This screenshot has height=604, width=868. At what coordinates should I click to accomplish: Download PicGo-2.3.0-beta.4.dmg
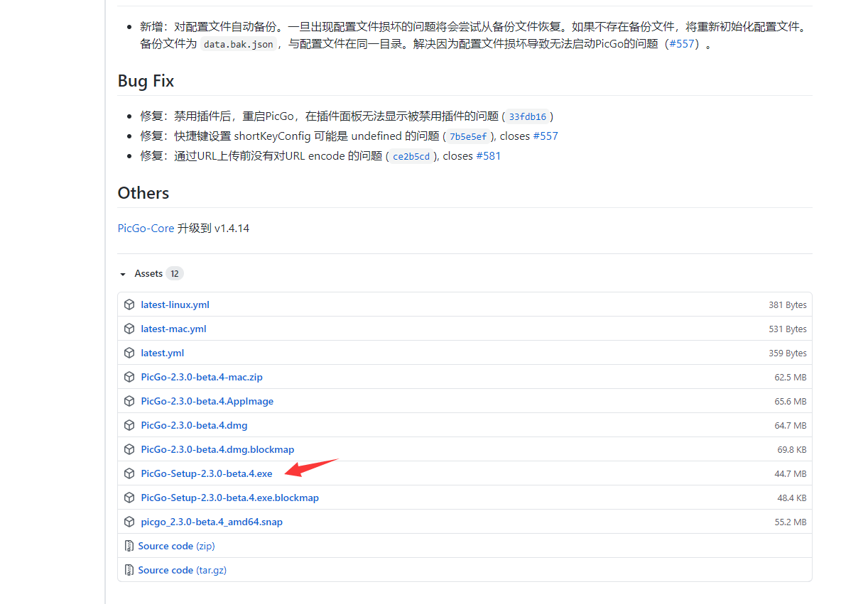tap(194, 425)
